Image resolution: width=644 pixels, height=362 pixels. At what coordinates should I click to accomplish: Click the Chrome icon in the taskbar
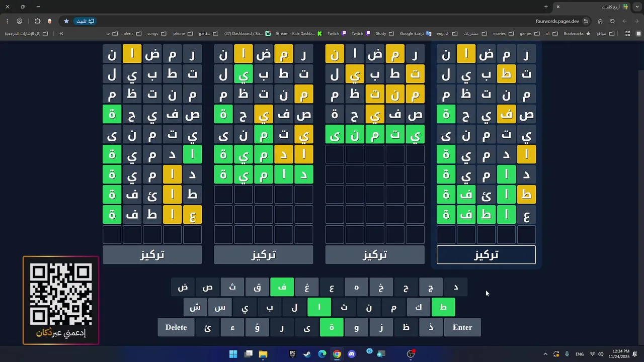click(337, 354)
